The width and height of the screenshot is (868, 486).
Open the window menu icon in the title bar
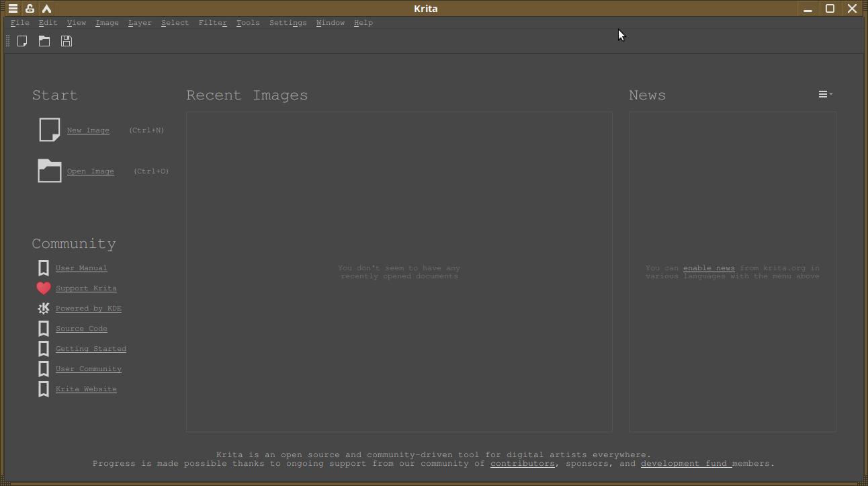13,9
